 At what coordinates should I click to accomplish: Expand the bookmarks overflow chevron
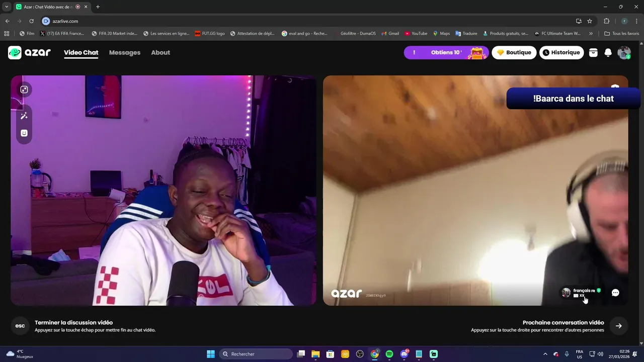point(591,34)
